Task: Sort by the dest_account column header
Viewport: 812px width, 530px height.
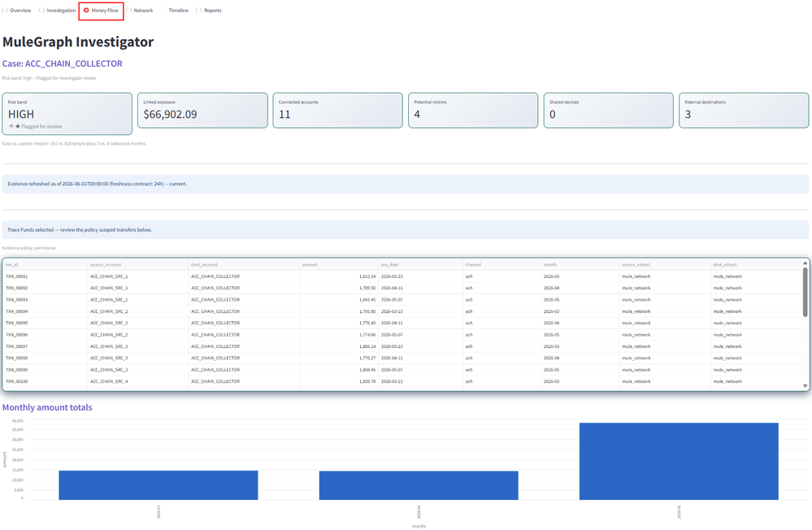Action: (244, 265)
